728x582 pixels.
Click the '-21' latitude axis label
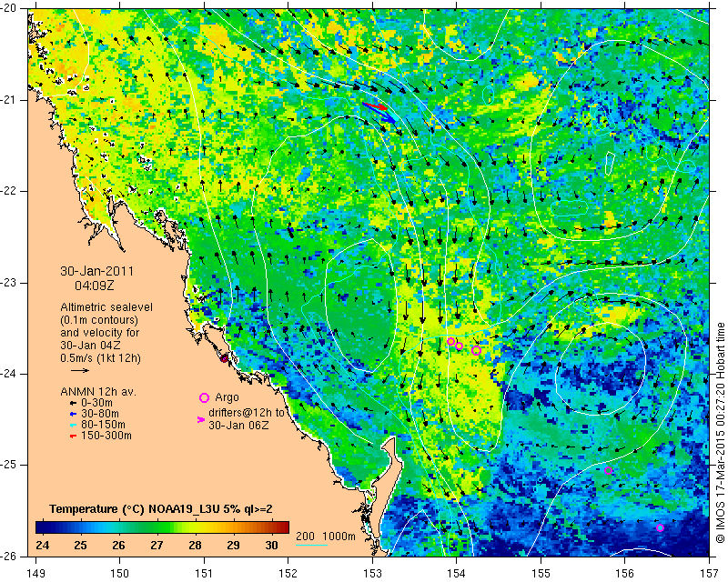tap(9, 100)
